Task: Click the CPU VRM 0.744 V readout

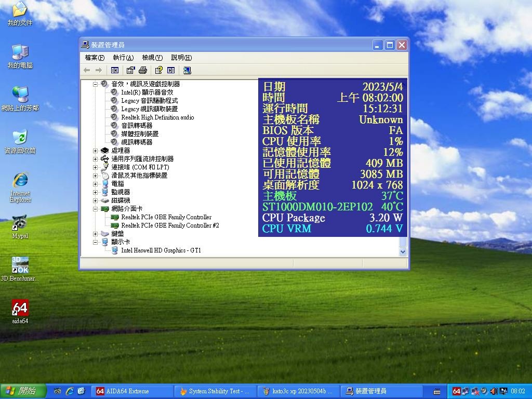Action: pos(332,229)
